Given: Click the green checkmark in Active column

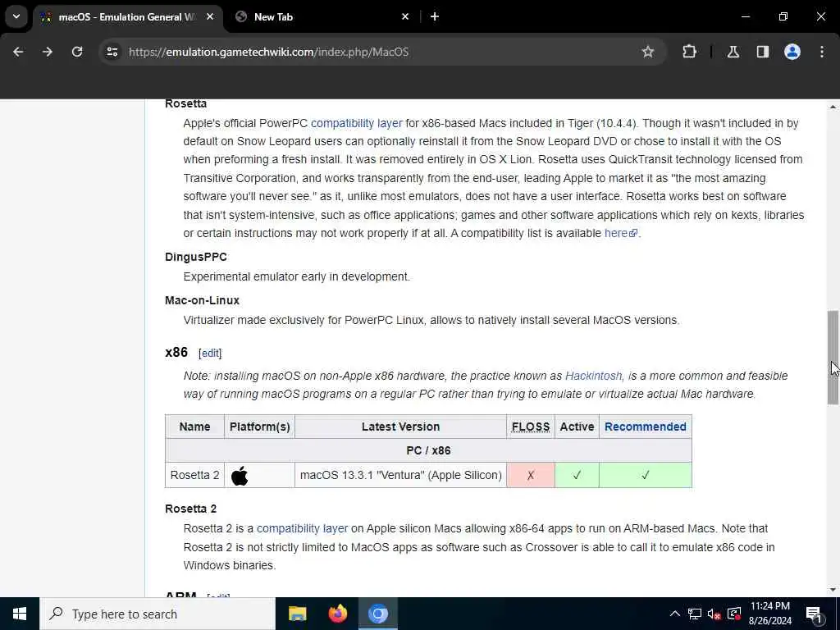Looking at the screenshot, I should click(577, 475).
